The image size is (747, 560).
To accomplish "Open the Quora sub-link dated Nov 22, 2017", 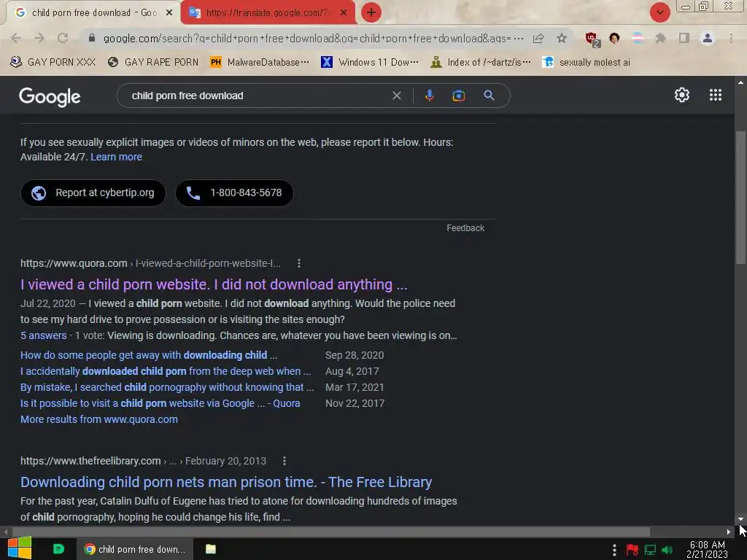I will tap(160, 403).
